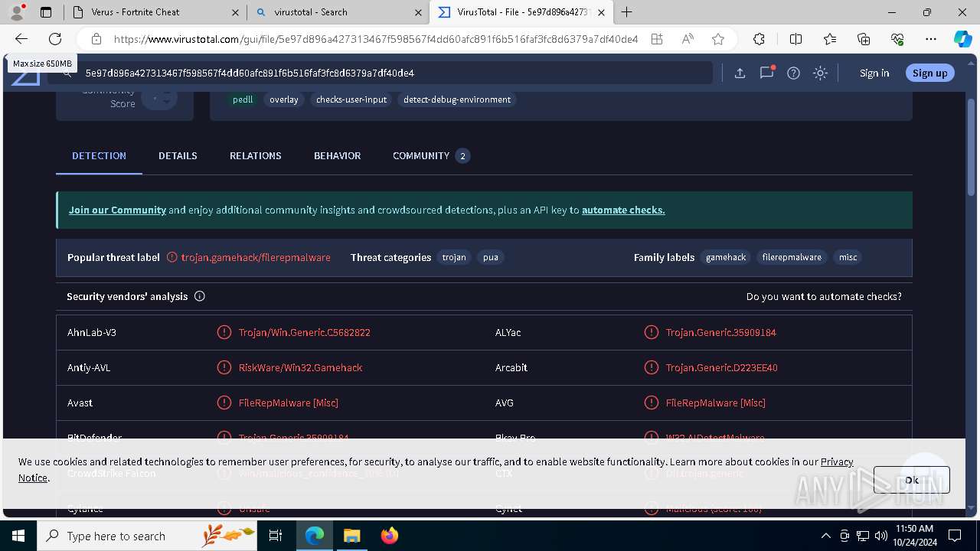The height and width of the screenshot is (551, 980).
Task: Follow automate checks link in banner
Action: coord(623,210)
